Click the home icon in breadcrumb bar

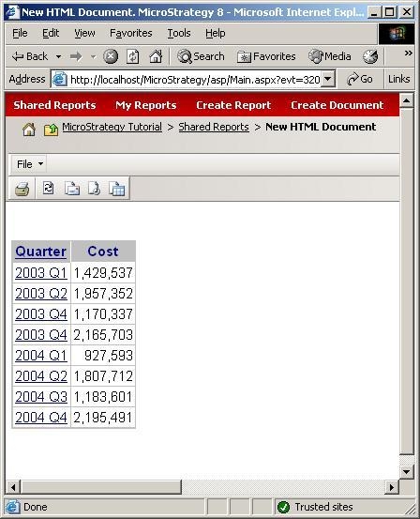[x=29, y=130]
